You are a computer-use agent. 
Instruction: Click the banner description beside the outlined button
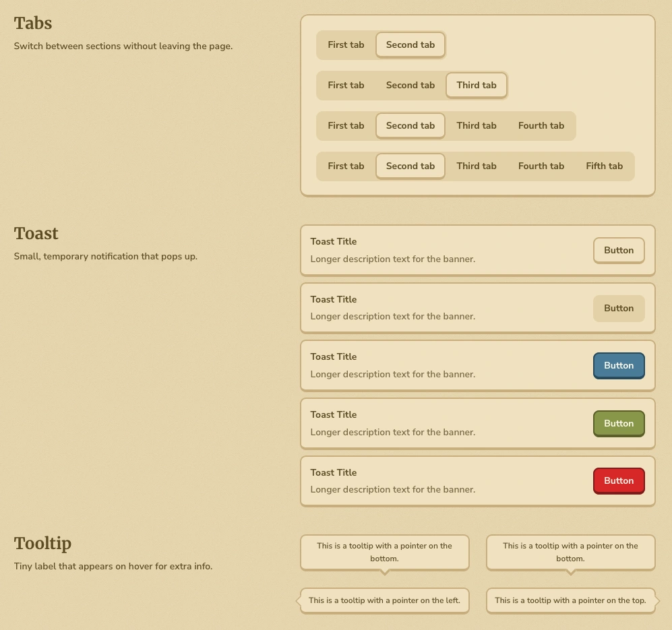(x=392, y=259)
